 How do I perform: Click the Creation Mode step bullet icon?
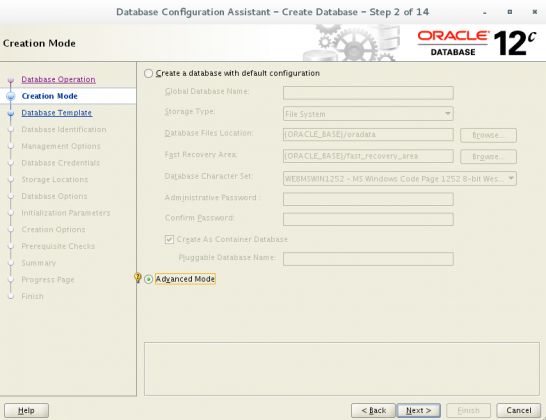11,96
